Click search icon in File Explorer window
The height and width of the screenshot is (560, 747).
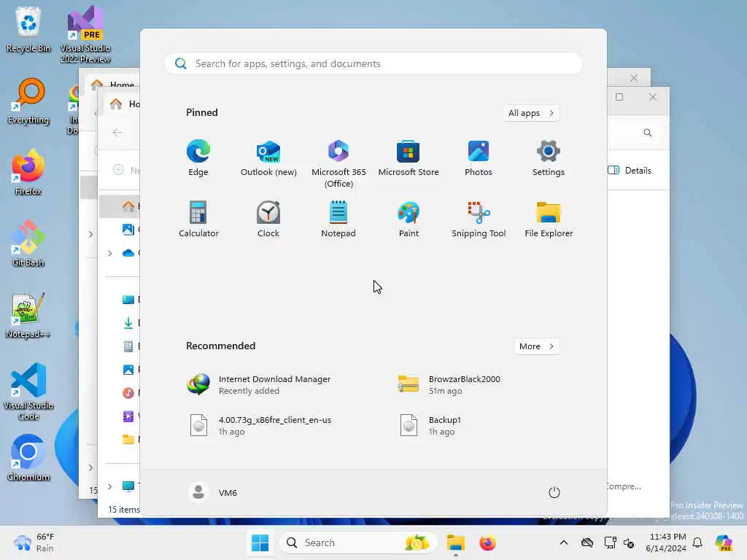click(648, 133)
